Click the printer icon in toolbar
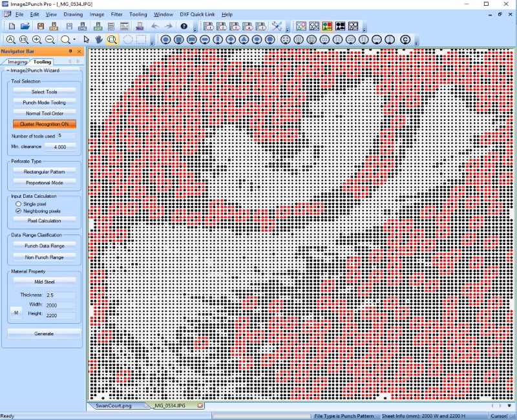This screenshot has width=517, height=420. click(x=140, y=26)
